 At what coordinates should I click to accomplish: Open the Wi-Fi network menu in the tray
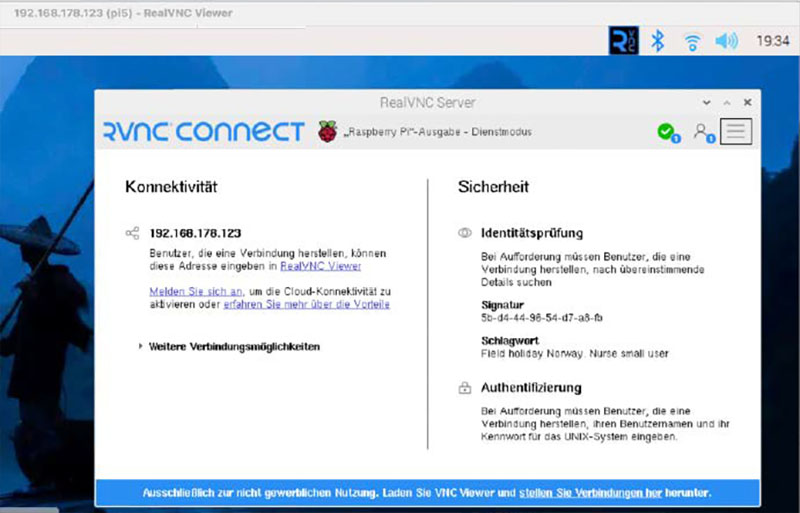point(692,41)
